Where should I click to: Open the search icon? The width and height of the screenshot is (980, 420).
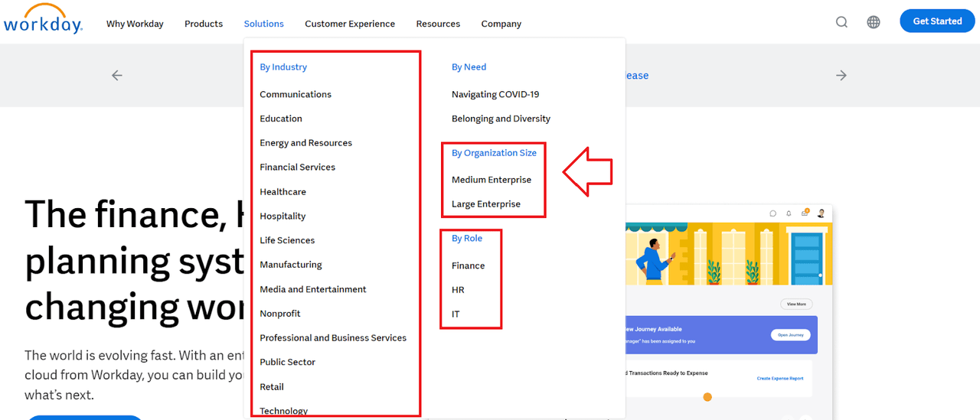coord(841,22)
